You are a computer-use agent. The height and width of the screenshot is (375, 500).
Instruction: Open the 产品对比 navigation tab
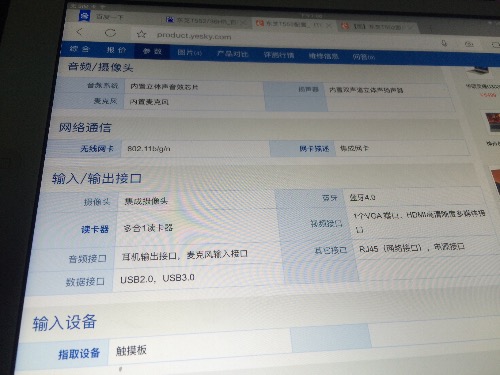pyautogui.click(x=232, y=54)
